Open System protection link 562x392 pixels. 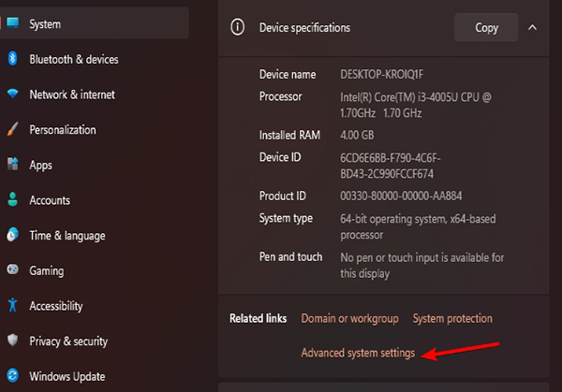click(x=452, y=318)
